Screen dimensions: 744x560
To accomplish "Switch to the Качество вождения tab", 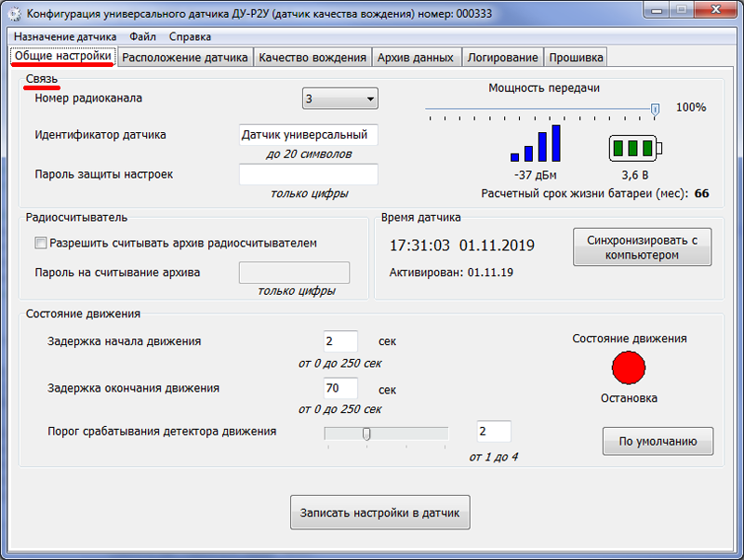I will point(312,58).
